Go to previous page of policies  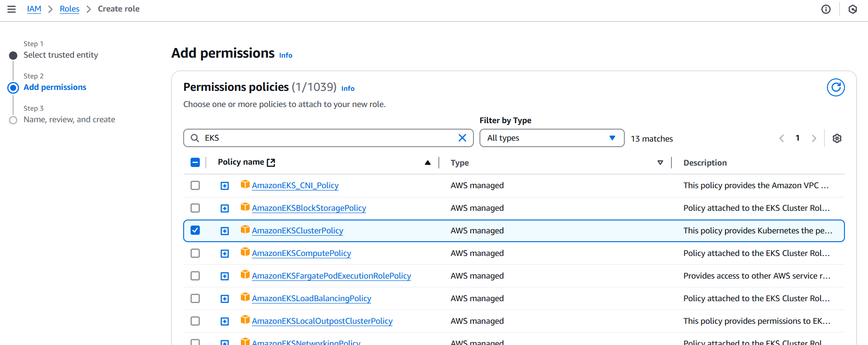click(782, 138)
